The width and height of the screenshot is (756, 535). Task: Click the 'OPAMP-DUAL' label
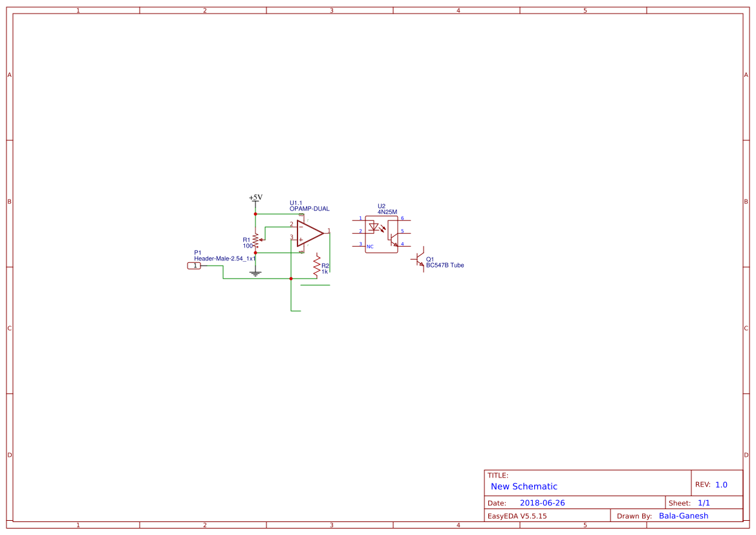(310, 209)
